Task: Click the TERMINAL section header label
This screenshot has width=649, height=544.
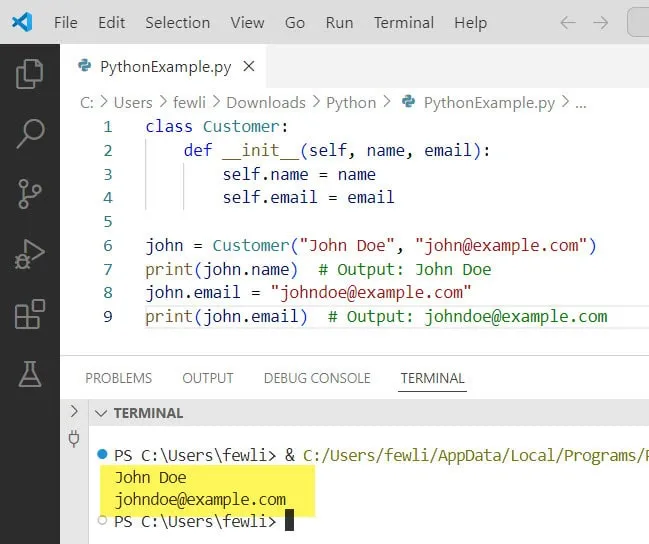Action: point(149,413)
